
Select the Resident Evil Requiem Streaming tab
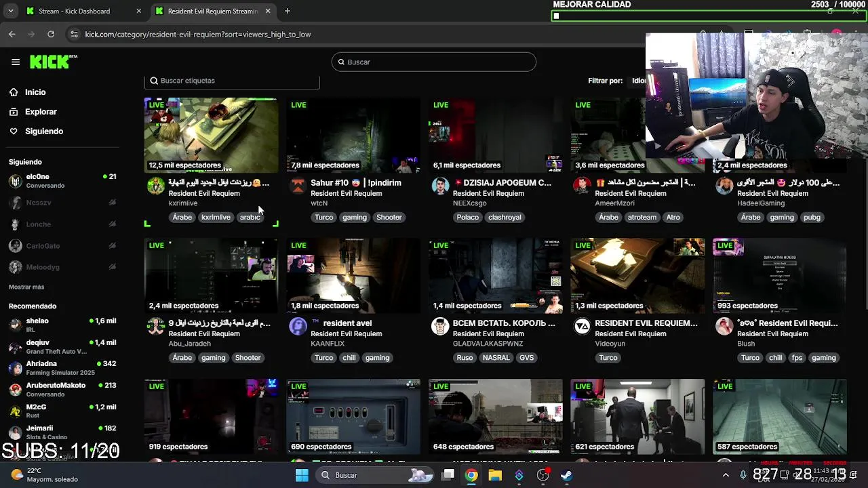(x=212, y=11)
